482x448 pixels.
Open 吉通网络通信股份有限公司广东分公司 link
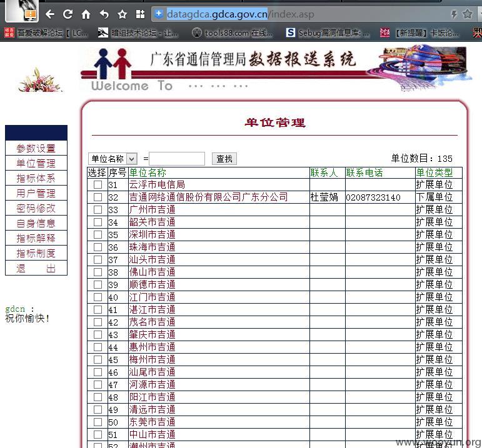(x=208, y=197)
